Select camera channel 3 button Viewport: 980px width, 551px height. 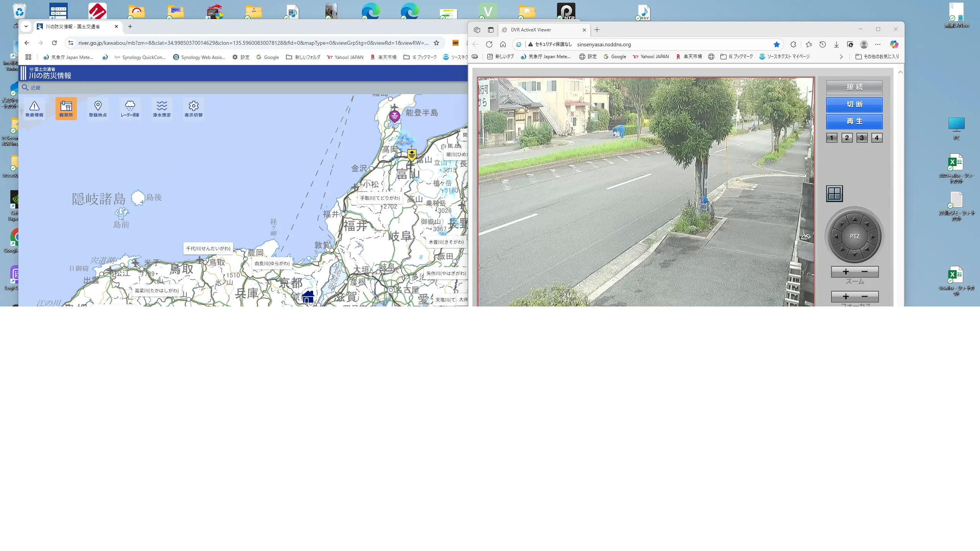click(x=862, y=138)
